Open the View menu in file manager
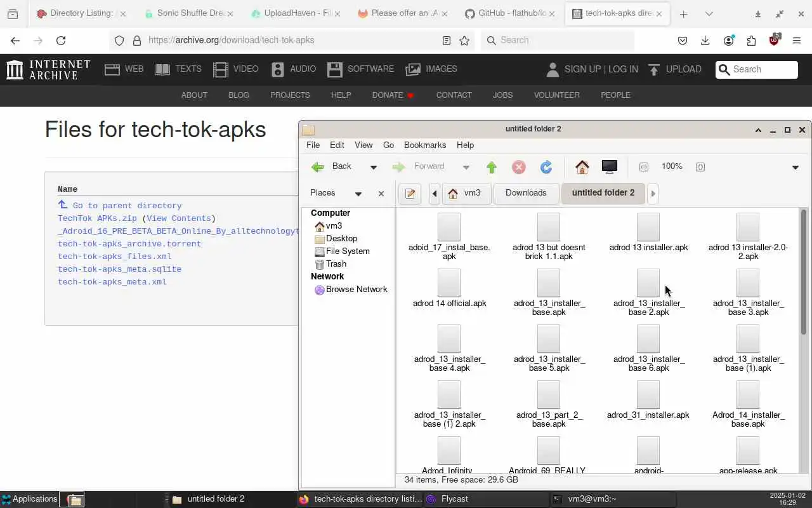This screenshot has height=508, width=812. 363,145
